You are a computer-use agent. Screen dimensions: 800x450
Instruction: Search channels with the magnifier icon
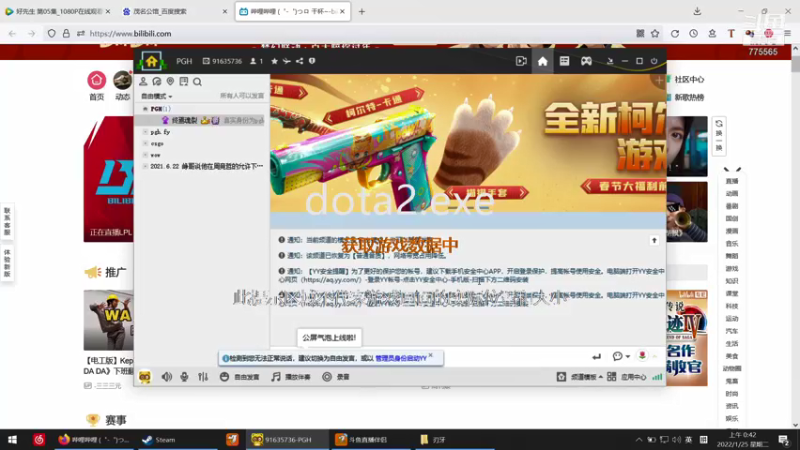[197, 82]
